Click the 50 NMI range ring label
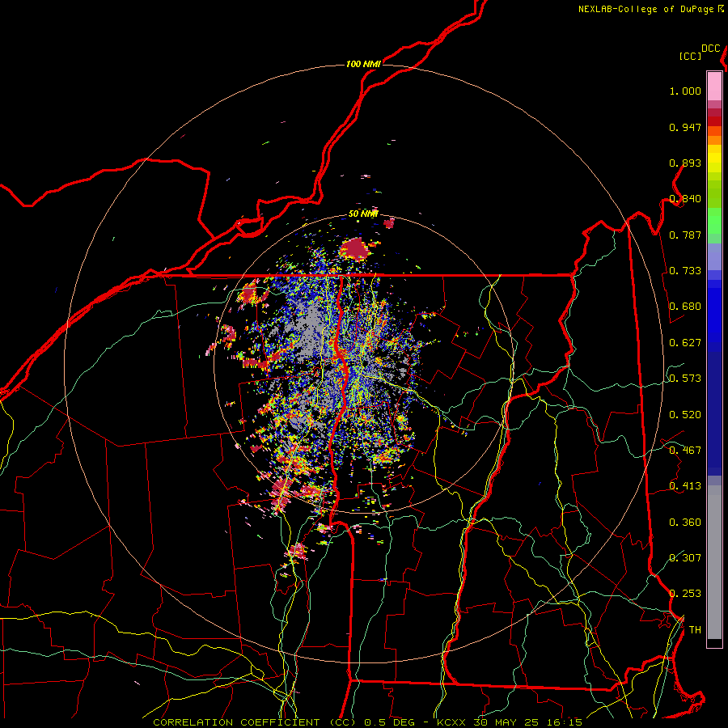728x728 pixels. 363,214
